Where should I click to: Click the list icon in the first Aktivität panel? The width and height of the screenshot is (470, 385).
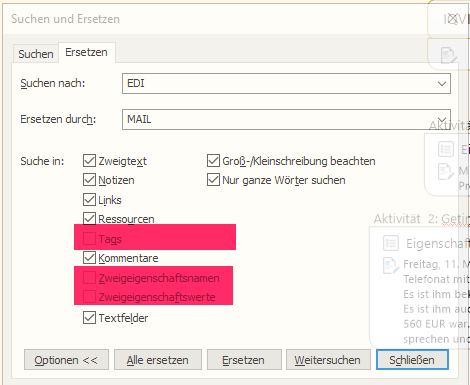point(446,149)
